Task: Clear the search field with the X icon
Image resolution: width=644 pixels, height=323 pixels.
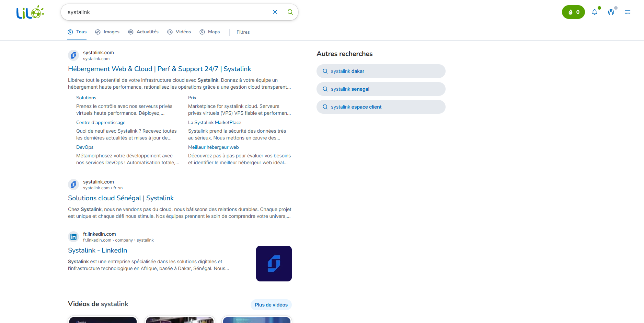Action: tap(275, 12)
